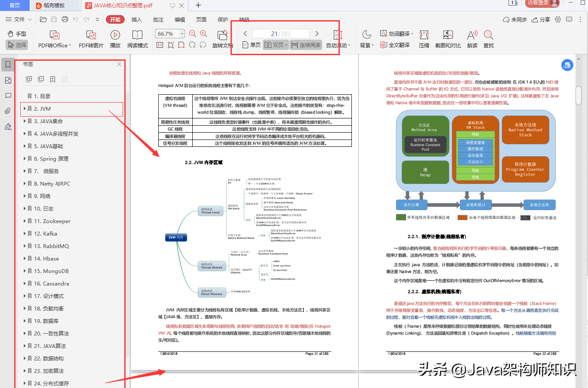Open the attachments paperclip sidebar icon

pyautogui.click(x=8, y=111)
